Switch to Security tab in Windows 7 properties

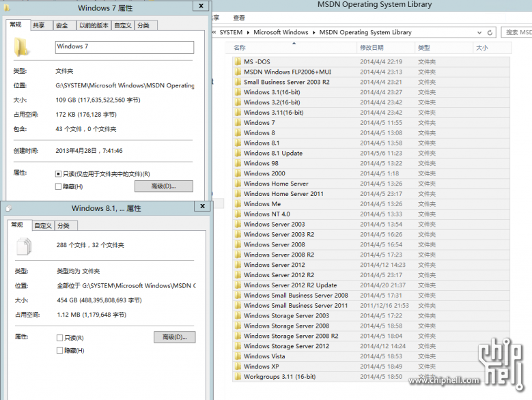[64, 25]
